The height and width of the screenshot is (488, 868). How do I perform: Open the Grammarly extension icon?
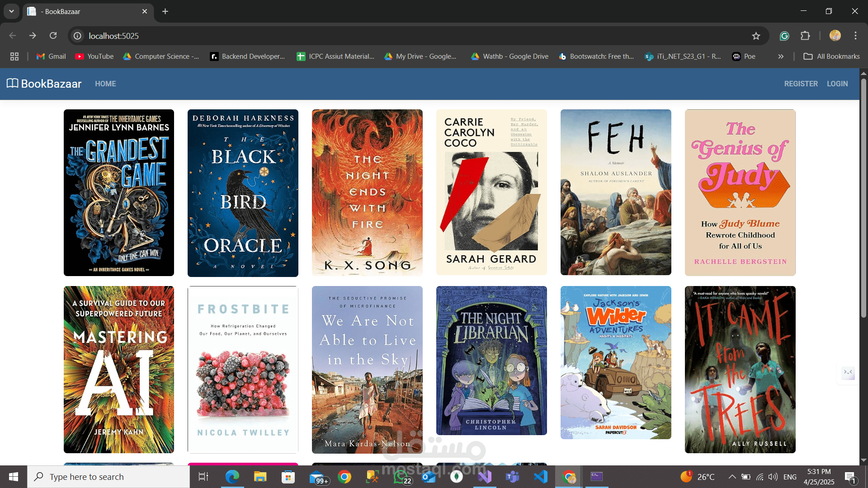(784, 36)
